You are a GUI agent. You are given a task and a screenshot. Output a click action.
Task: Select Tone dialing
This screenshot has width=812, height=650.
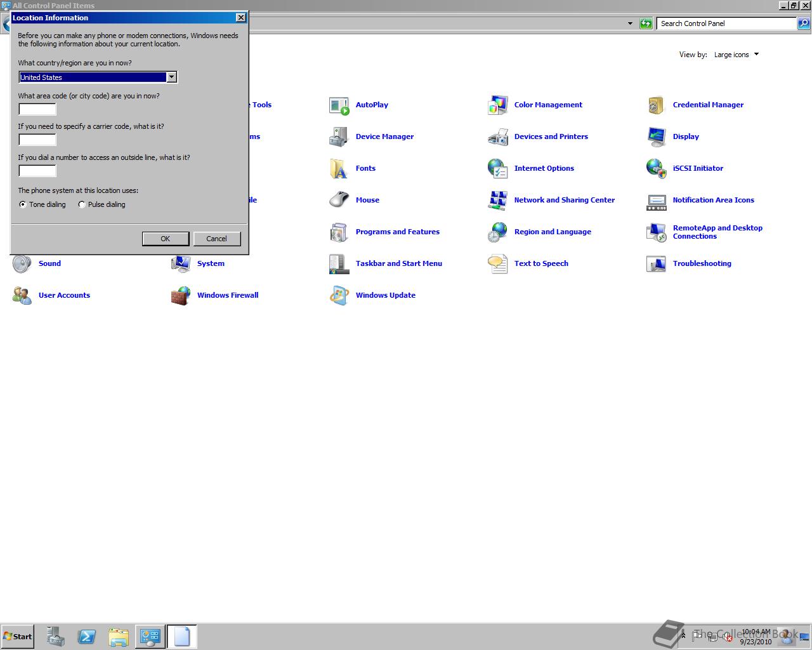click(23, 204)
